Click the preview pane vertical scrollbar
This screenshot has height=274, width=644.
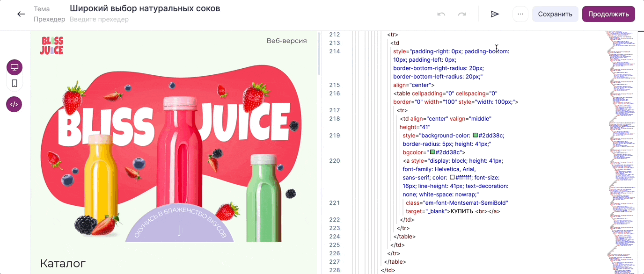click(x=320, y=54)
